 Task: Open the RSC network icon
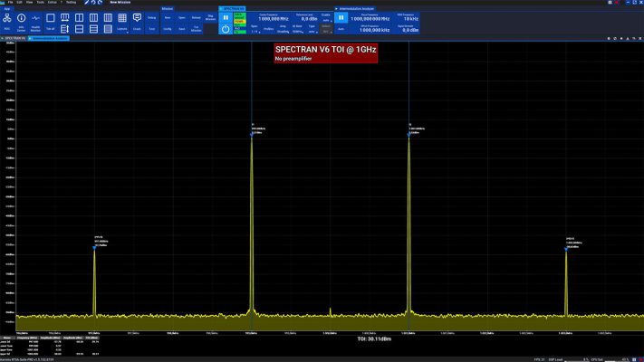(7, 18)
